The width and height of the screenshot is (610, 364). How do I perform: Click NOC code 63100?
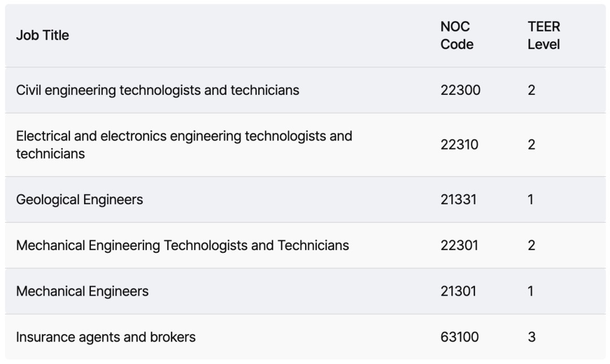tap(459, 337)
